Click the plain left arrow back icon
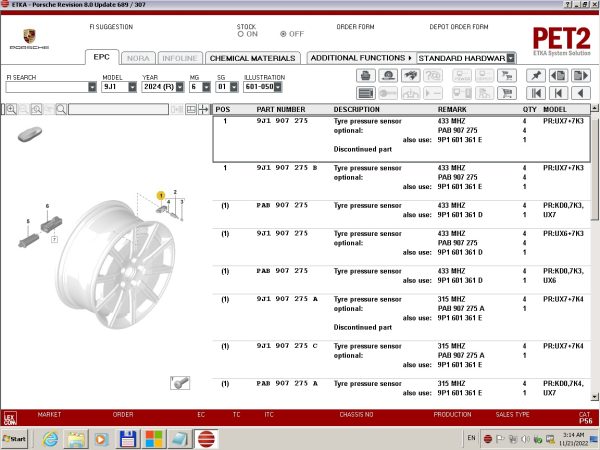This screenshot has width=600, height=450. click(x=581, y=93)
